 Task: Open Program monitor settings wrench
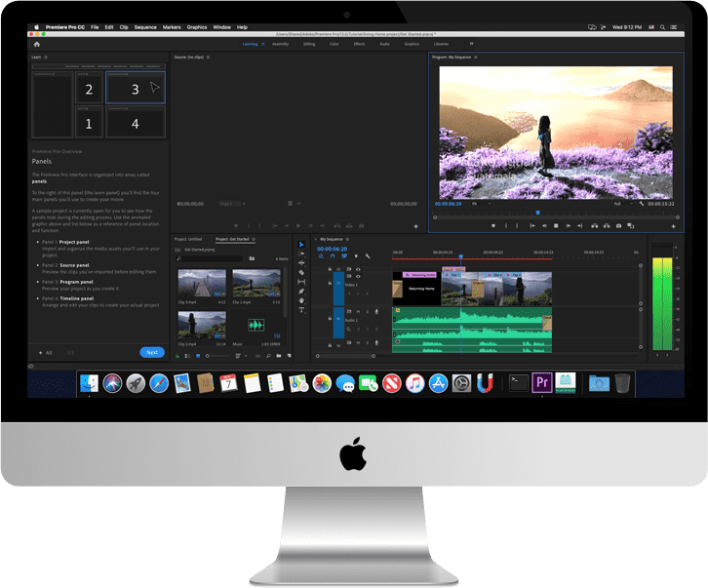pyautogui.click(x=641, y=204)
